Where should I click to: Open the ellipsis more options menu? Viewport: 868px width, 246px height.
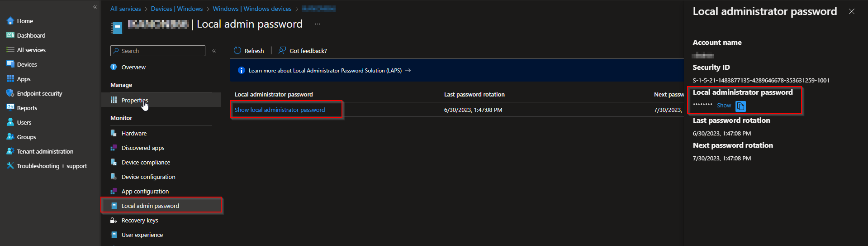[318, 24]
